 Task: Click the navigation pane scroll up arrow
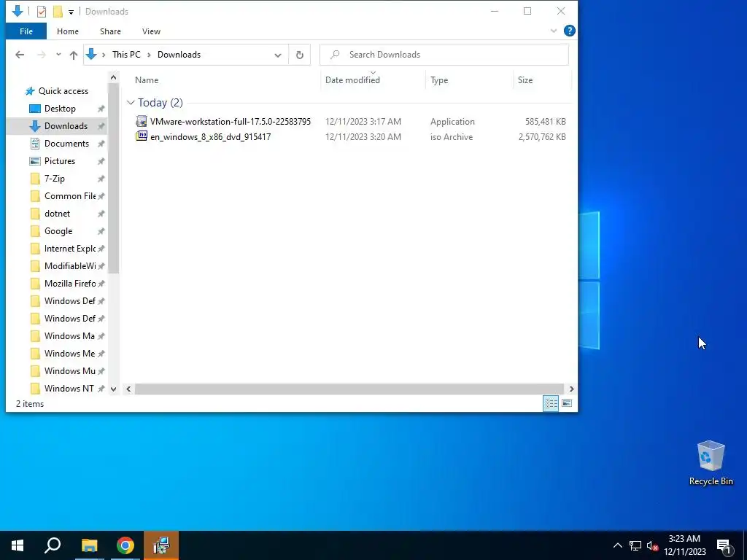click(x=113, y=77)
